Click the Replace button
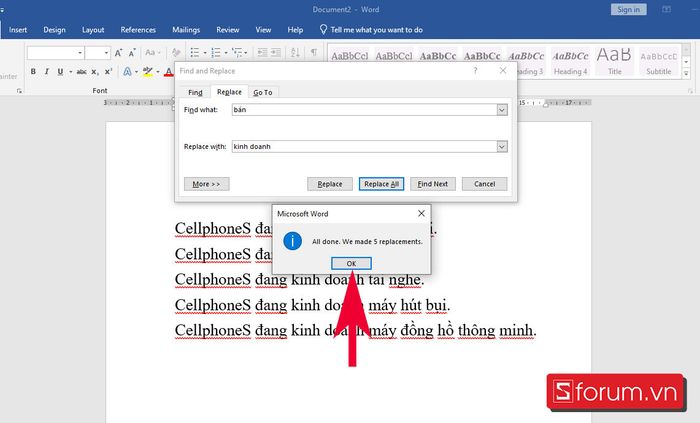The width and height of the screenshot is (700, 423). point(330,184)
